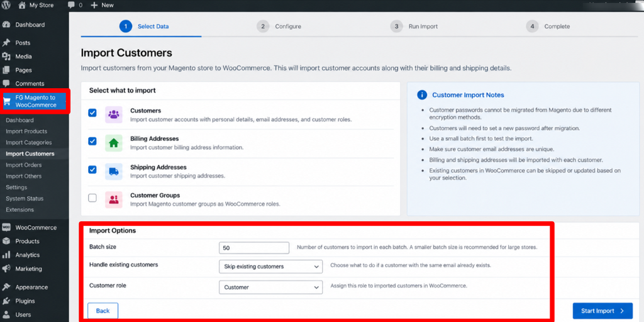
Task: Open Extensions submenu item
Action: click(x=19, y=209)
